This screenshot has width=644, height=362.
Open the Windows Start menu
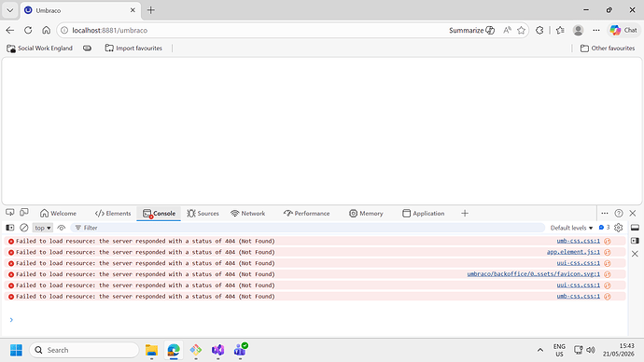click(16, 350)
